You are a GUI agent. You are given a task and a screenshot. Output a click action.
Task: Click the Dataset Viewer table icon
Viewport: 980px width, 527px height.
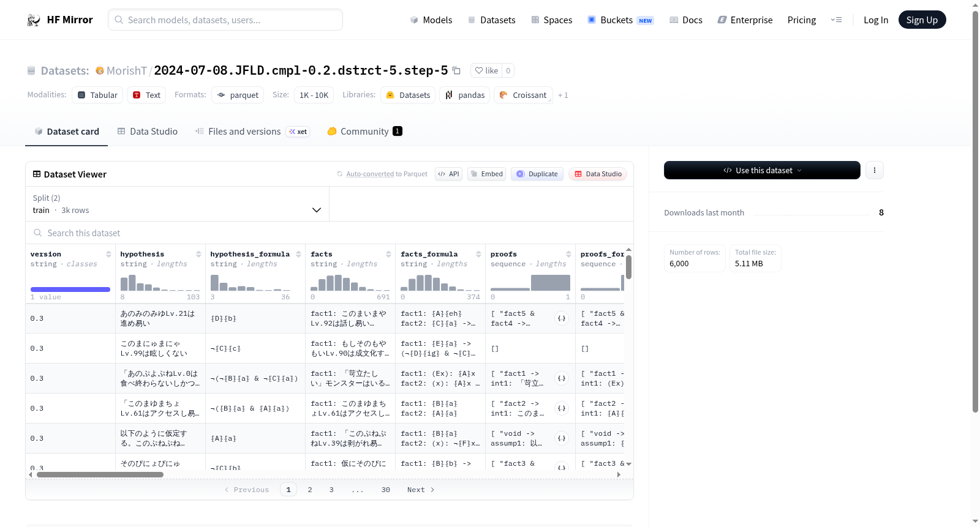click(37, 174)
